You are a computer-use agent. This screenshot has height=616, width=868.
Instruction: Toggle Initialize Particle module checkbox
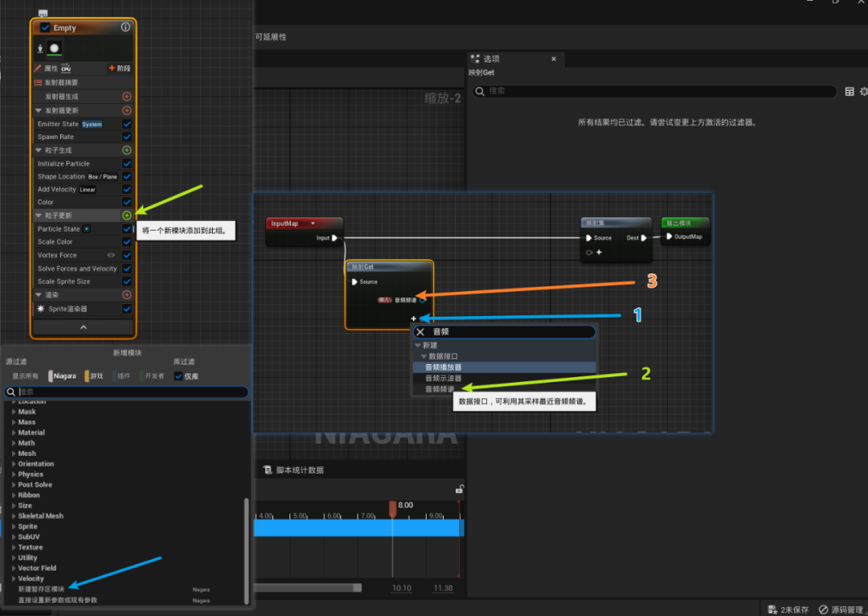pyautogui.click(x=127, y=163)
